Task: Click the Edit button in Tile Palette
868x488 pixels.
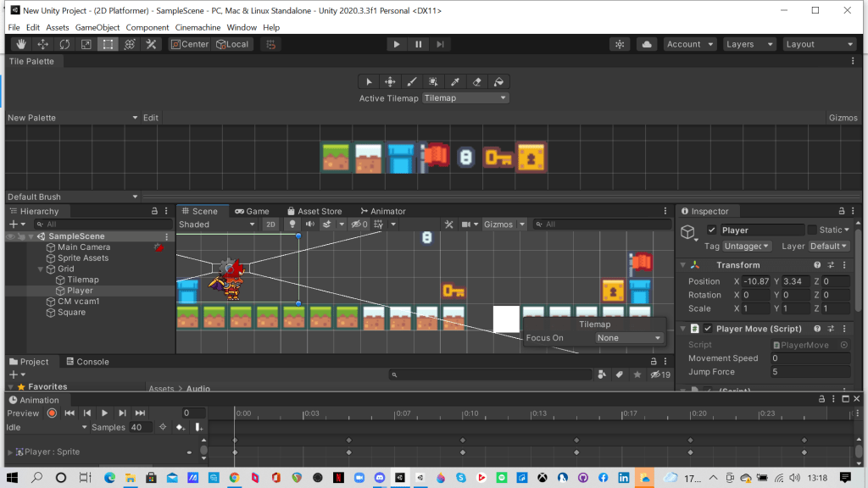Action: (150, 118)
